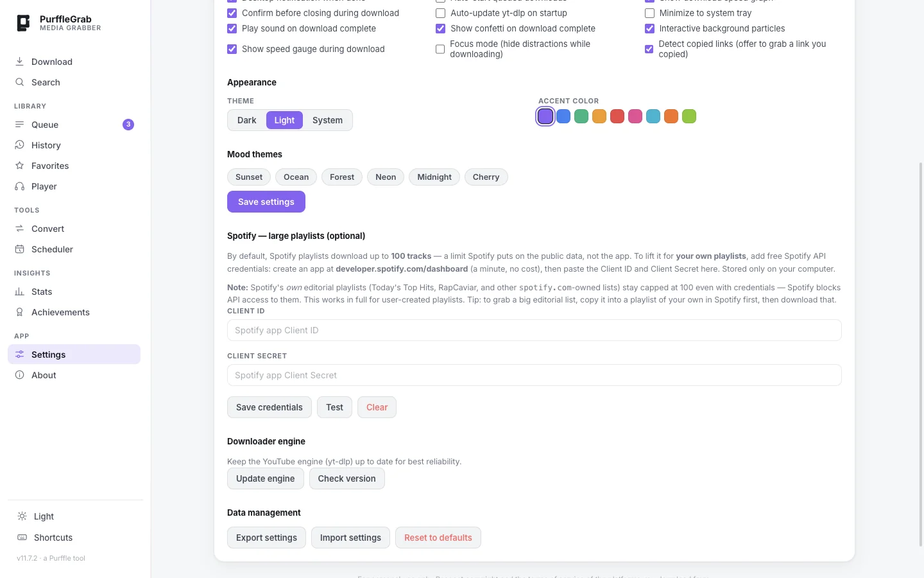Click the Import settings button

tap(350, 538)
